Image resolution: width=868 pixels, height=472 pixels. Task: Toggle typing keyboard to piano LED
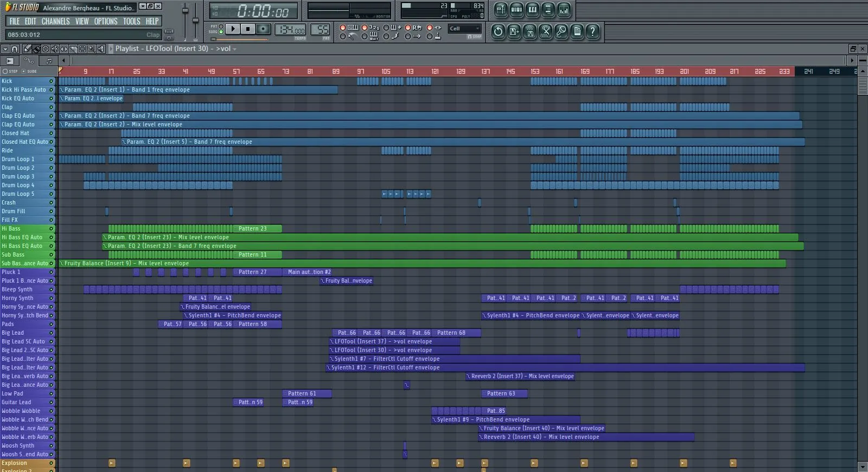coord(343,28)
